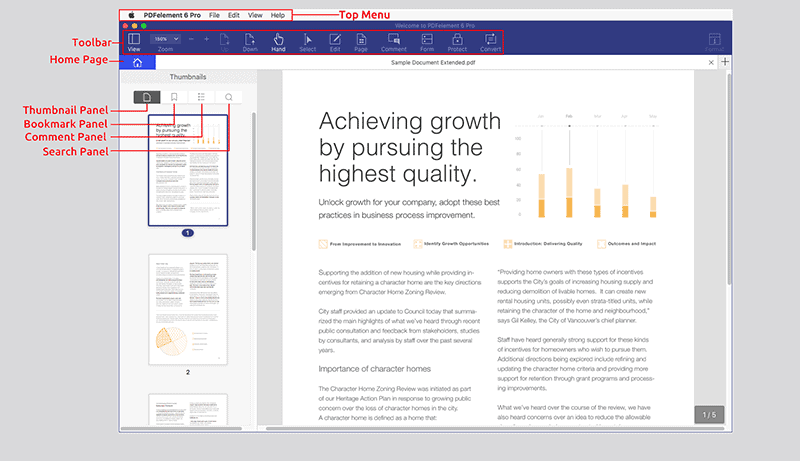Viewport: 800px width, 461px height.
Task: Click the 'Achieving growth' headline text
Action: pyautogui.click(x=410, y=121)
